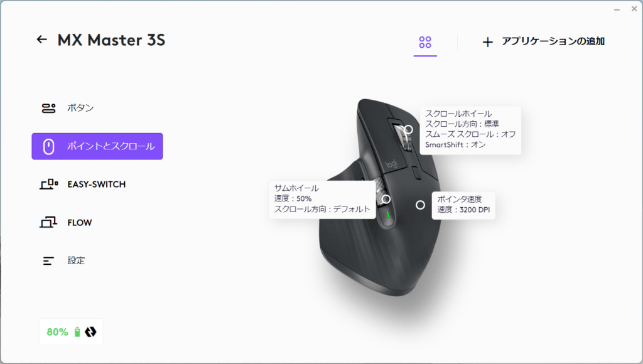The image size is (643, 364).
Task: Click アプリケーションの追加 button
Action: pyautogui.click(x=543, y=41)
